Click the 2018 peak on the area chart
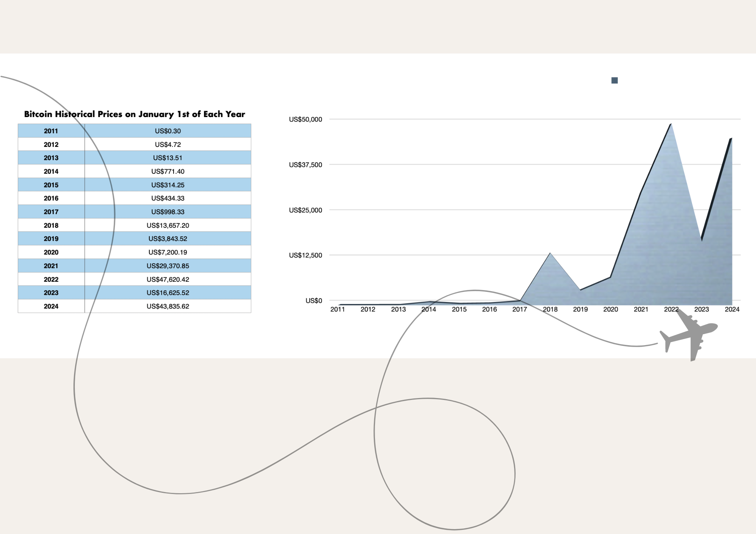The height and width of the screenshot is (534, 756). tap(550, 253)
